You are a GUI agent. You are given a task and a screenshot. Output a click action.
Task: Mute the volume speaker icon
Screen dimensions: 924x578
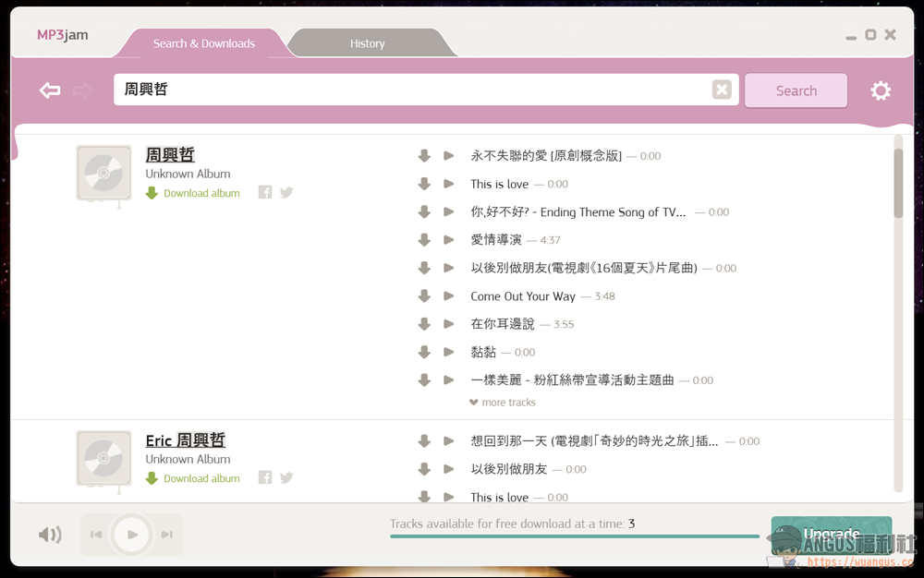(50, 535)
